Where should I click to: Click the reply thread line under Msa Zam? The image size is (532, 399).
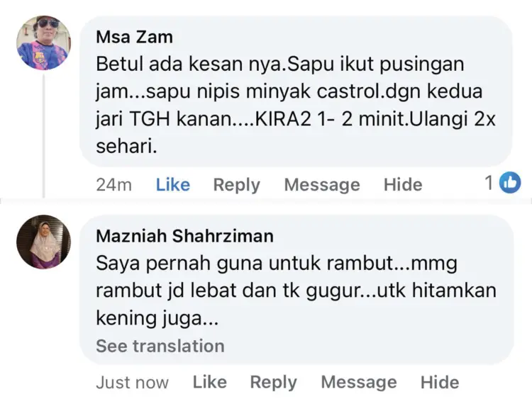coord(44,135)
